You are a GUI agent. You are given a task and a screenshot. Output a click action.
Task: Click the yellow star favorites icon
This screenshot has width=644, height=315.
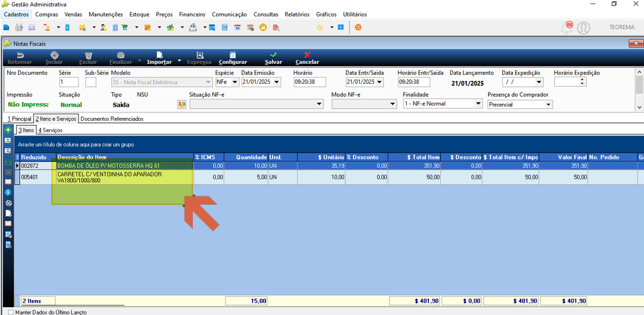pos(319,28)
